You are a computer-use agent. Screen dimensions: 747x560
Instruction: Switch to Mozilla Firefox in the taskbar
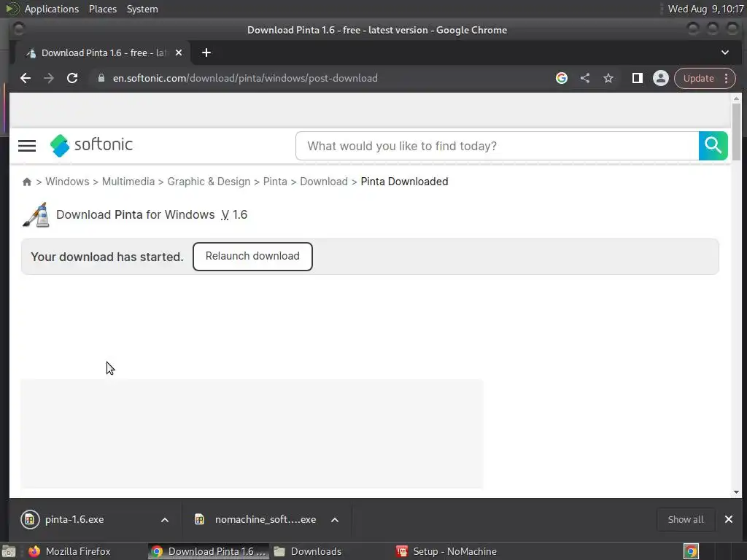69,551
